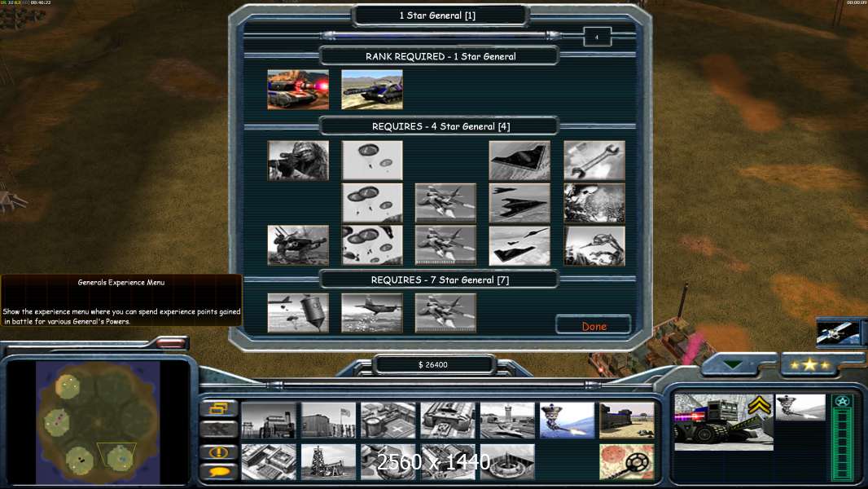Click the general experience progress bar

441,36
